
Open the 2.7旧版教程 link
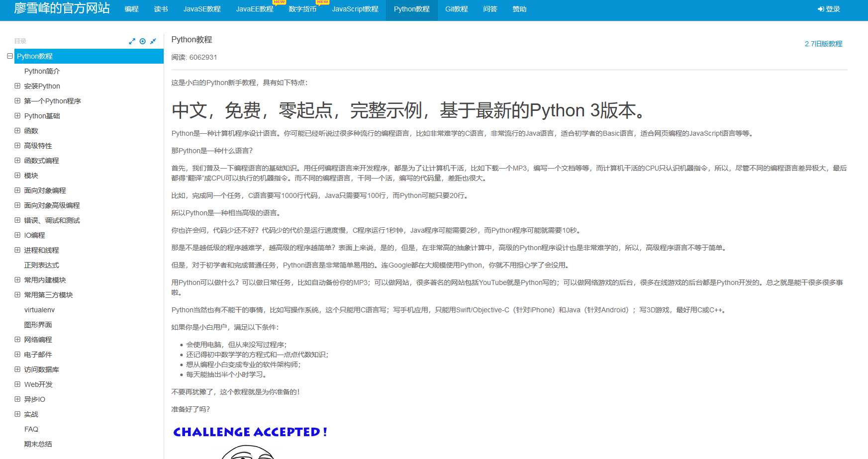coord(823,44)
